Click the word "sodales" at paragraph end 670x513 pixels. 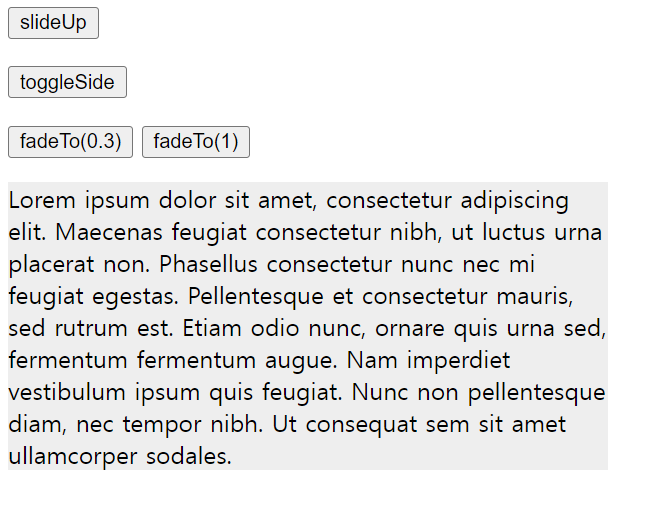coord(188,457)
